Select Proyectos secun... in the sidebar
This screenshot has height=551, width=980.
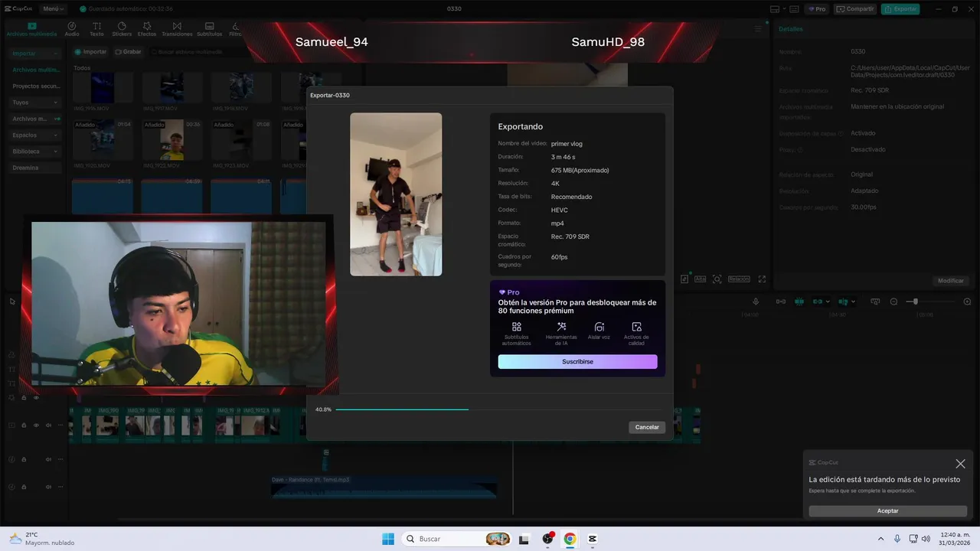coord(35,86)
